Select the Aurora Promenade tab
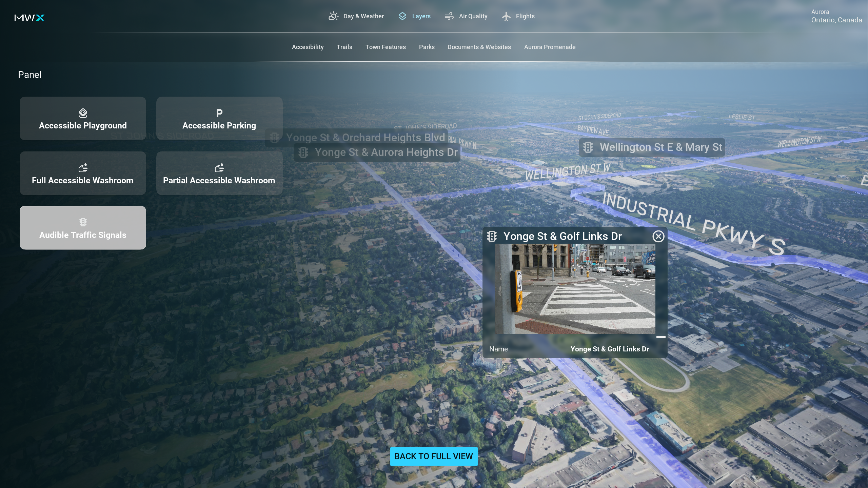 549,47
